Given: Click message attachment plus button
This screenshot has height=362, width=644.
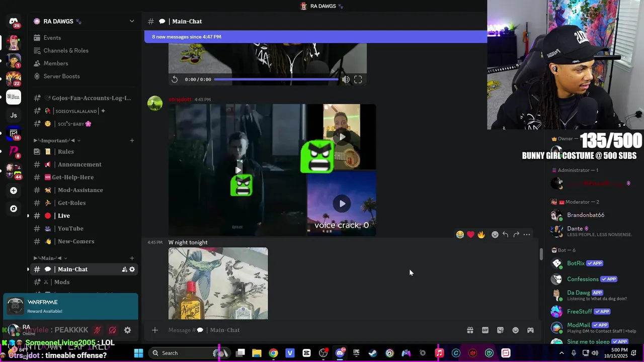Looking at the screenshot, I should tap(155, 330).
